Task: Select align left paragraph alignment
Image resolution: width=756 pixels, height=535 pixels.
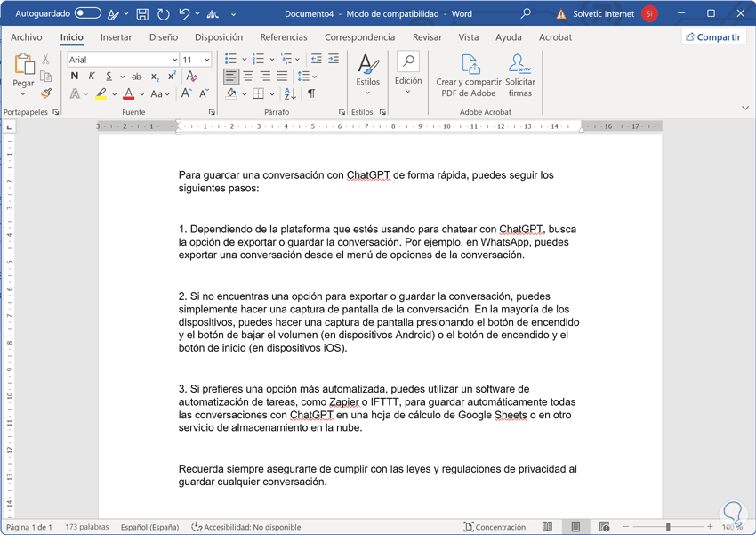Action: point(231,77)
